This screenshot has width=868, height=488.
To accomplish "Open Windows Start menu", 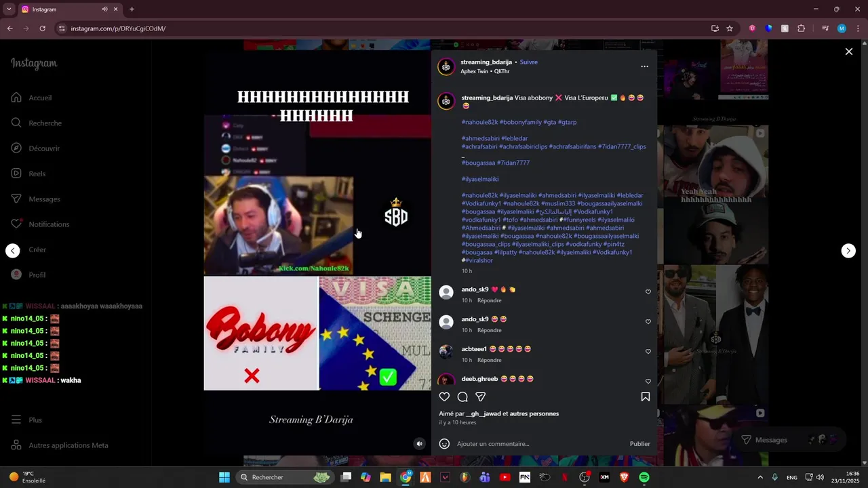I will tap(224, 477).
